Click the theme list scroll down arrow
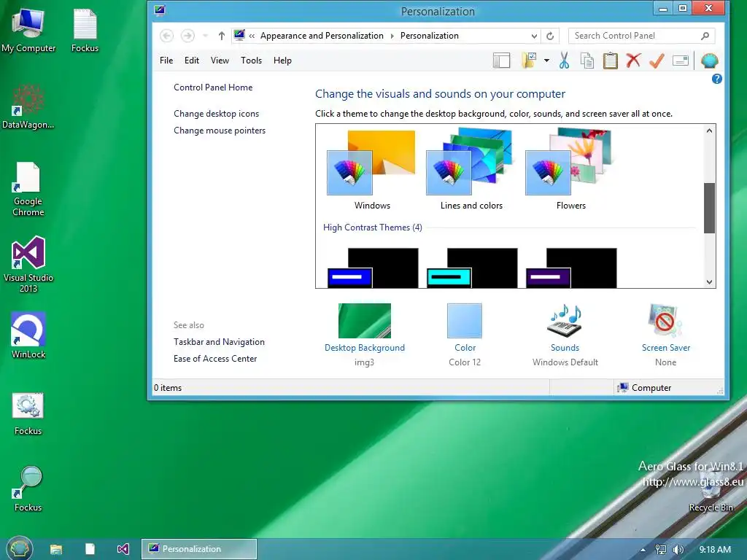The height and width of the screenshot is (560, 747). (x=709, y=282)
